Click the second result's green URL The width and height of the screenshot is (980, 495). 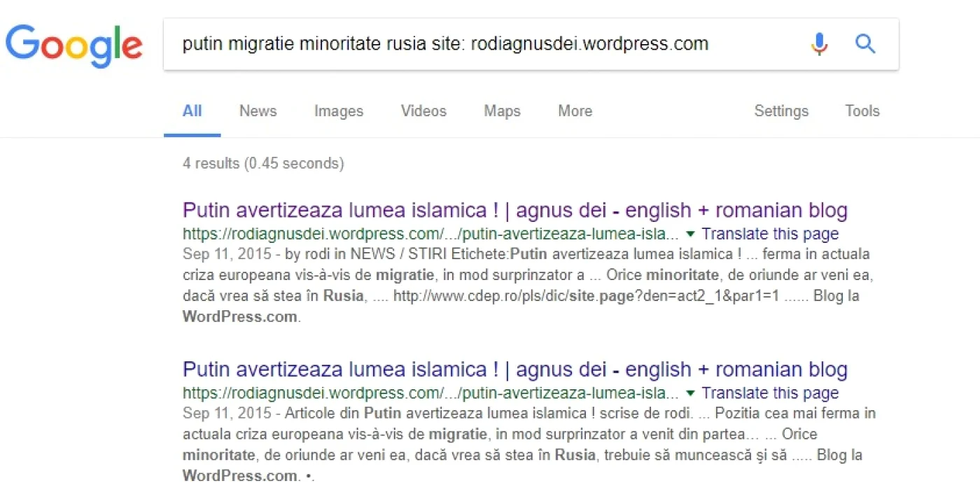[430, 393]
